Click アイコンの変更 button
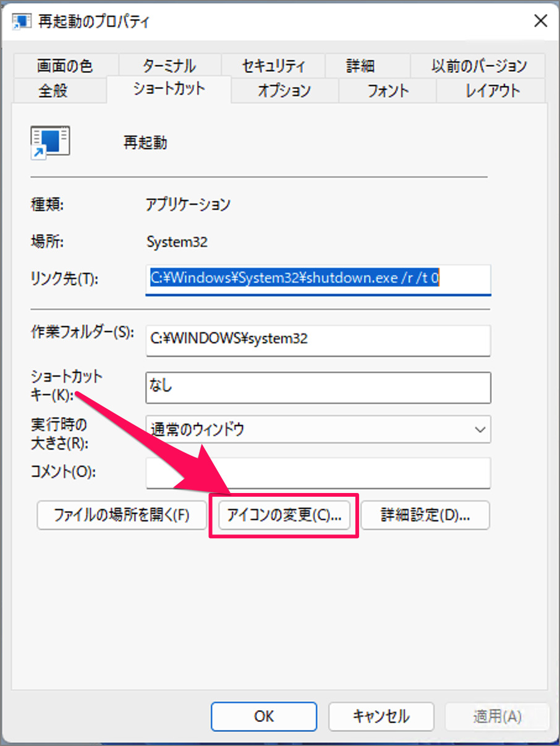Screen dimensions: 560x746 pos(284,515)
